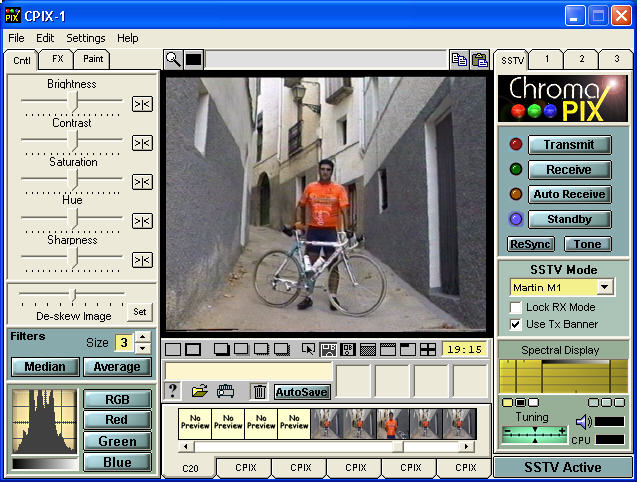Switch to the Paint tab

(93, 59)
